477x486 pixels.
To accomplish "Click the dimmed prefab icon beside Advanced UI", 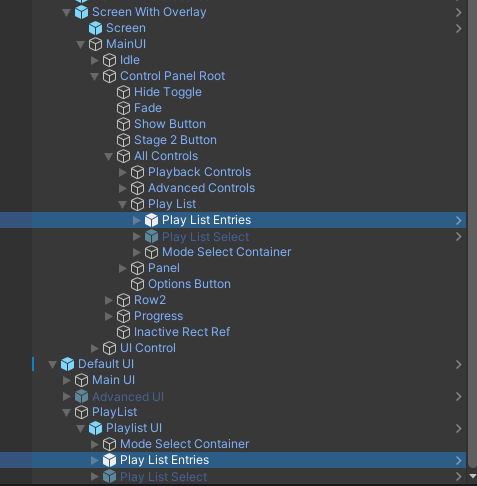I will pos(81,396).
